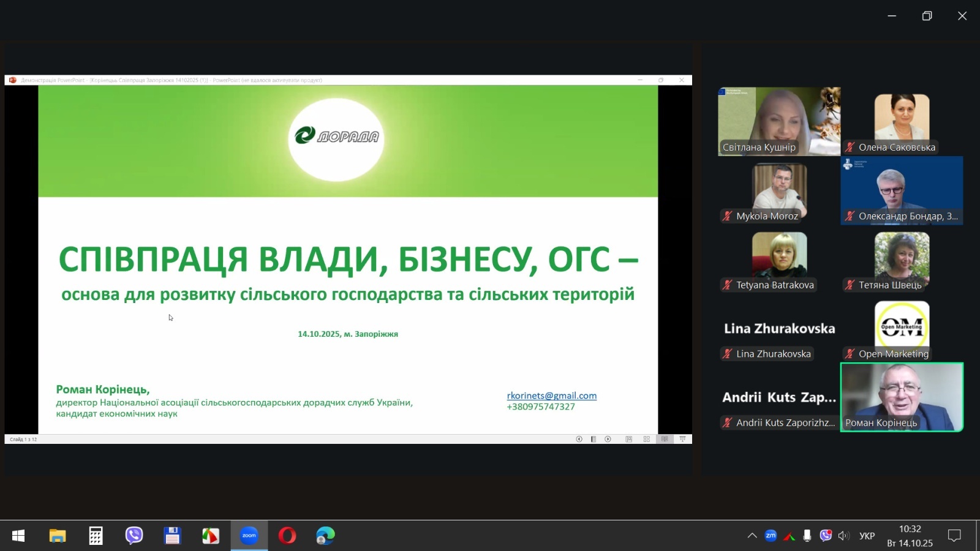Open Slide Sorter view icon

click(x=646, y=439)
